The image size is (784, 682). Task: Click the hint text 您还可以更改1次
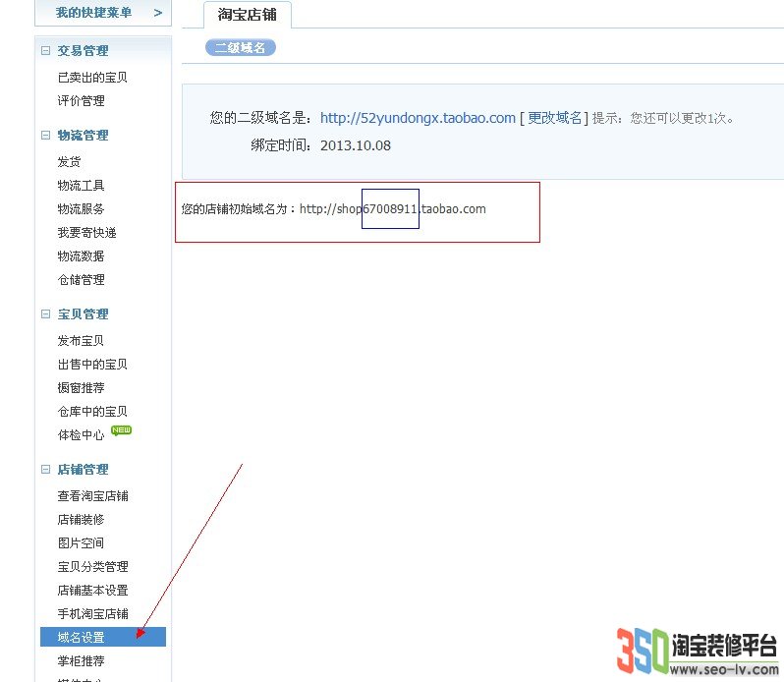pos(682,118)
